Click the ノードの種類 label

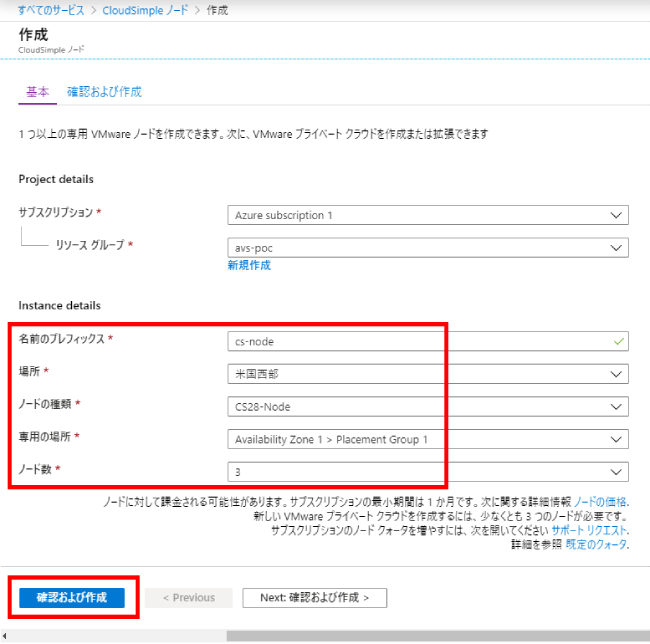click(45, 404)
